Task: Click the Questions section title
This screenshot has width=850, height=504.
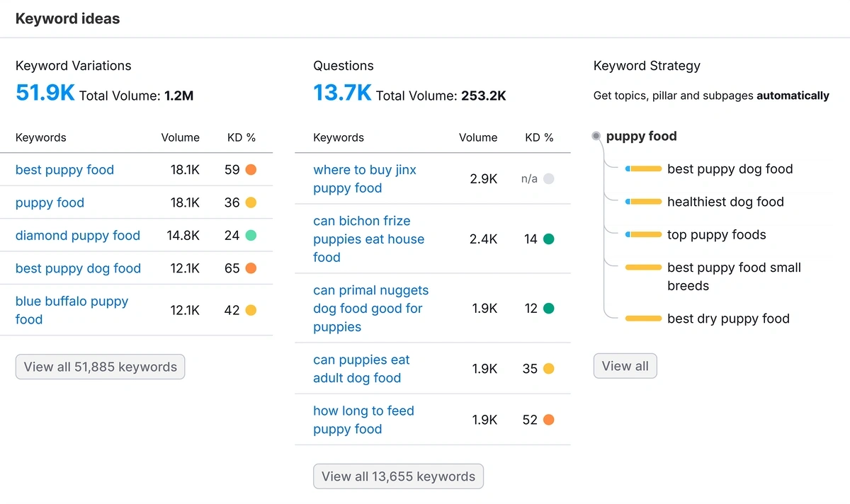Action: pyautogui.click(x=344, y=66)
